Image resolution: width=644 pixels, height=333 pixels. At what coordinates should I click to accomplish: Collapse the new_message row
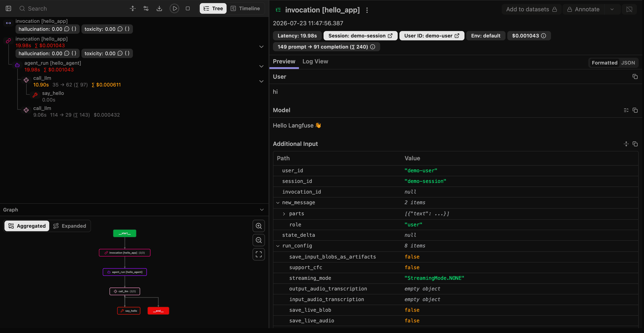point(278,203)
